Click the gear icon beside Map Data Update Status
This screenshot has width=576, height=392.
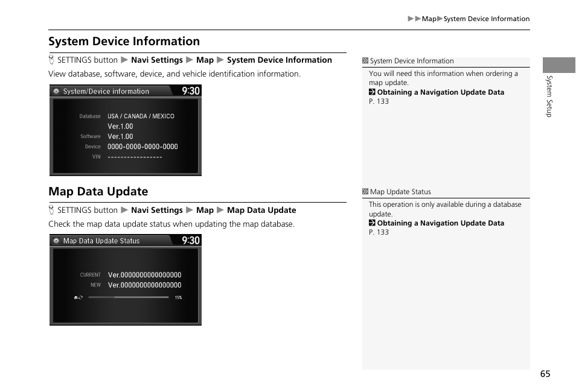pyautogui.click(x=56, y=241)
